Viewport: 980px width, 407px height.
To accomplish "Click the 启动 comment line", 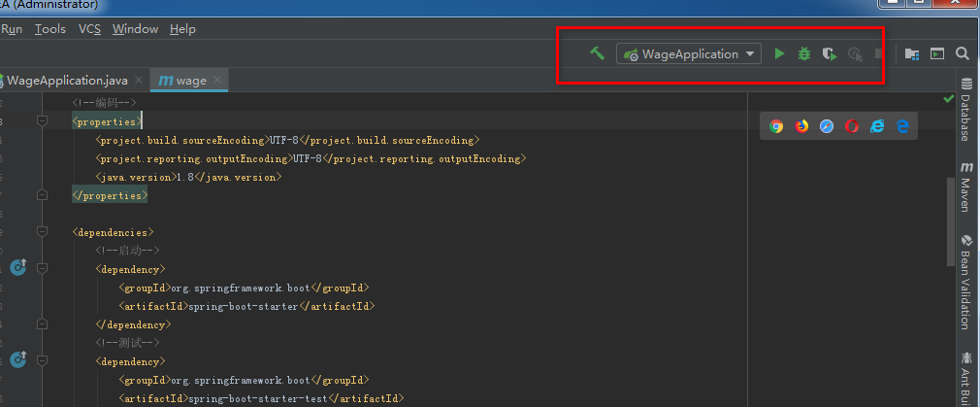I will pyautogui.click(x=127, y=251).
